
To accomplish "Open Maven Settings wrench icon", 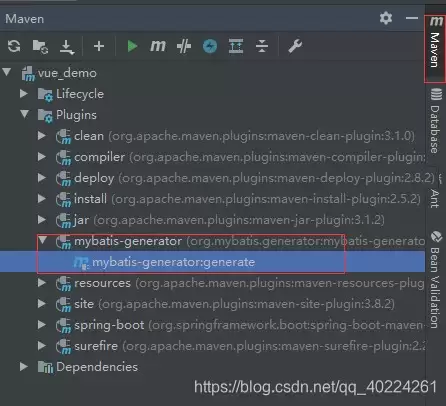I will coord(295,46).
